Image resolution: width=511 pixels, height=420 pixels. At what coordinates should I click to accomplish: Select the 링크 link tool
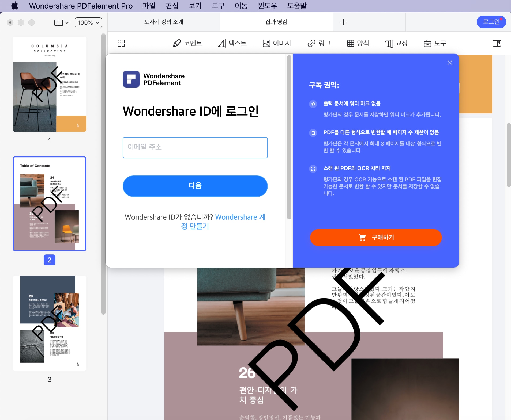(319, 43)
